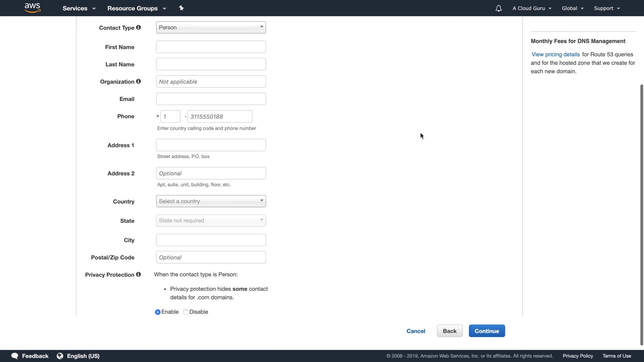Image resolution: width=644 pixels, height=362 pixels.
Task: Select the Enable privacy protection radio
Action: 158,312
